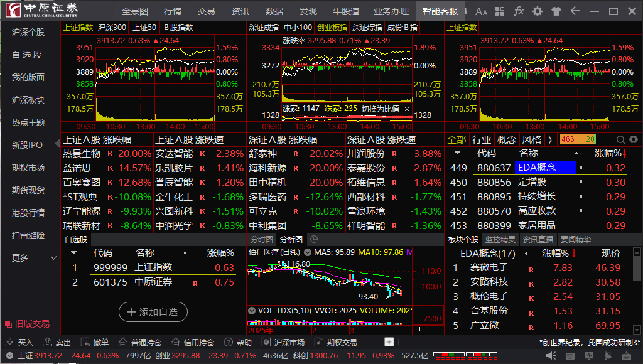The image size is (643, 364).
Task: Open the 交易 menu
Action: click(x=206, y=11)
